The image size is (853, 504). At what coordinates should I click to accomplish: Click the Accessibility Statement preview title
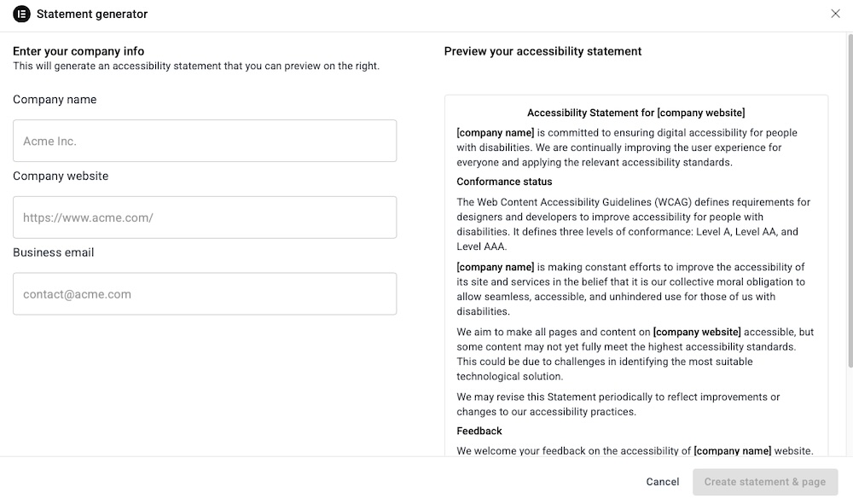point(635,113)
